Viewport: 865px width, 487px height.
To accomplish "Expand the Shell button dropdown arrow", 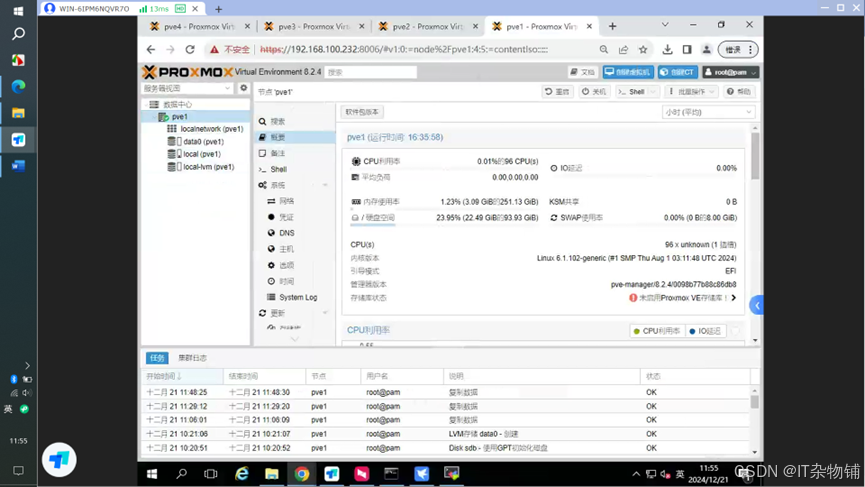I will 653,92.
